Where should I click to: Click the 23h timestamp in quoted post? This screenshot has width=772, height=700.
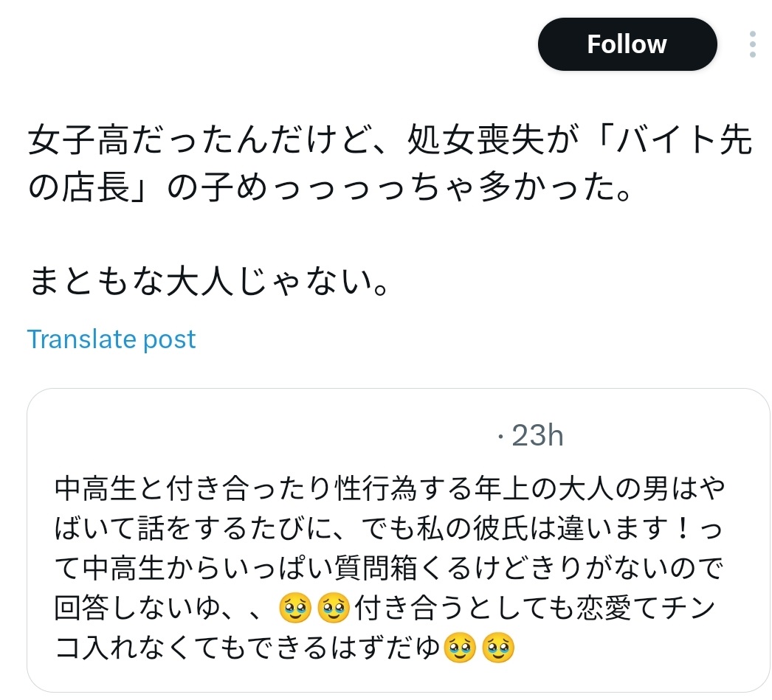537,435
